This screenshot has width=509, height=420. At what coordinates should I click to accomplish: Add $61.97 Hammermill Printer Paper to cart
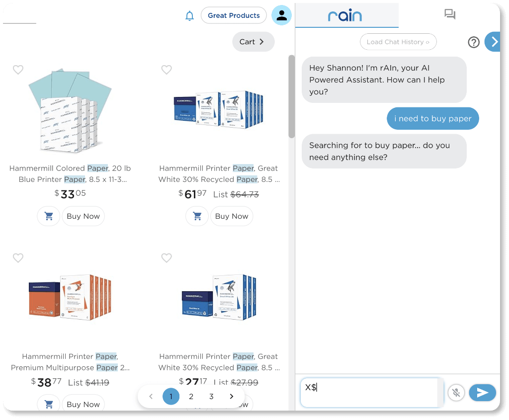coord(197,216)
